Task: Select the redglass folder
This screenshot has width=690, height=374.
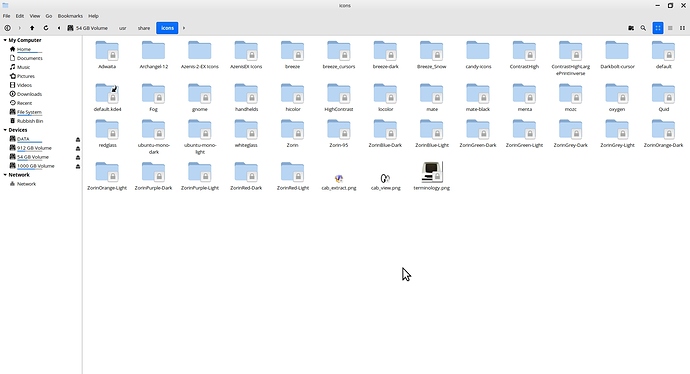Action: 107,133
